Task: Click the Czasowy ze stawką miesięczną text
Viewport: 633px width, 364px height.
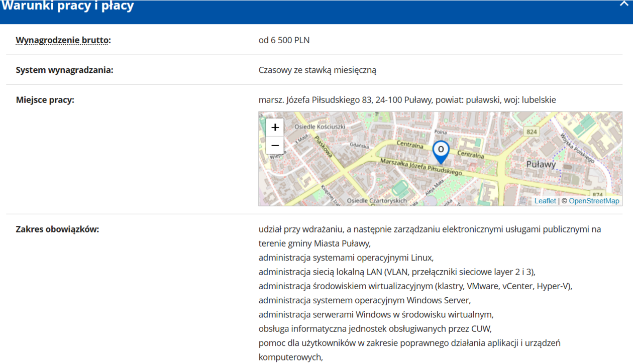Action: pos(317,70)
